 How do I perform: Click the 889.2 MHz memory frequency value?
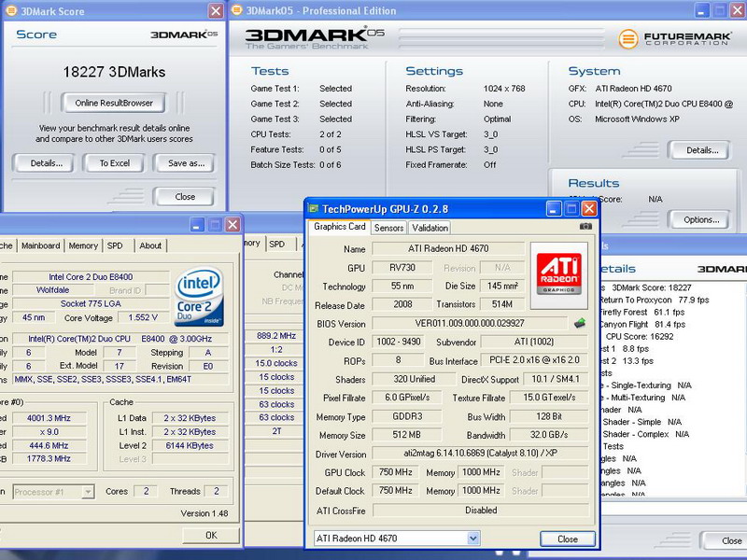pos(276,336)
